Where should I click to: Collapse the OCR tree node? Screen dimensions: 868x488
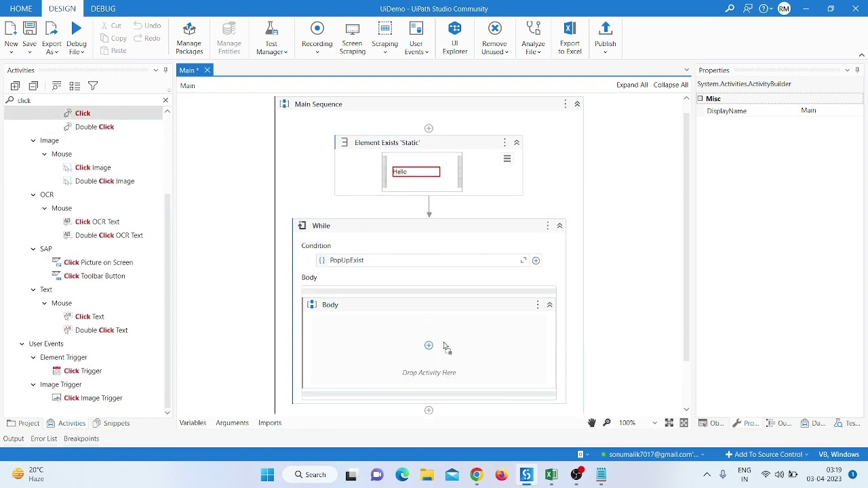(x=33, y=195)
